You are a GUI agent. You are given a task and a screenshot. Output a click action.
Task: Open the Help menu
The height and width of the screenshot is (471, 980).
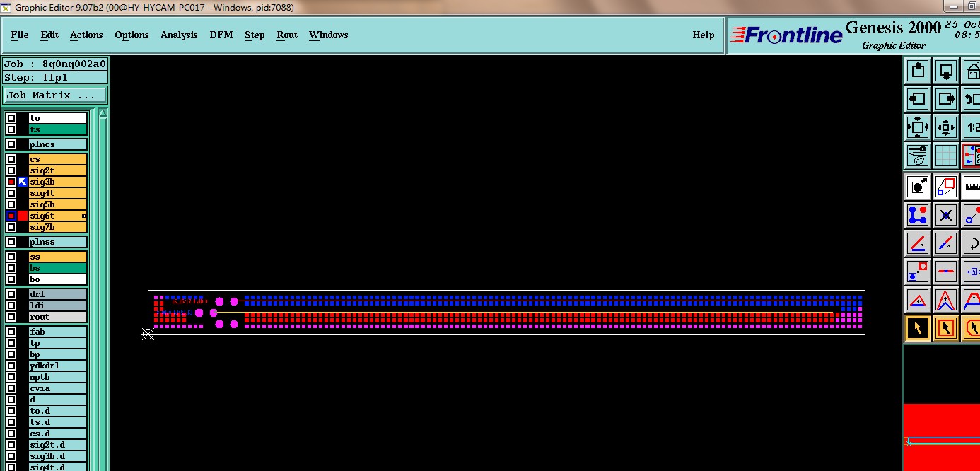point(704,35)
